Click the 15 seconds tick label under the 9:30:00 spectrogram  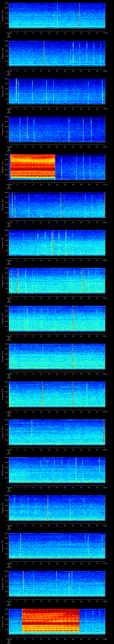(33, 563)
